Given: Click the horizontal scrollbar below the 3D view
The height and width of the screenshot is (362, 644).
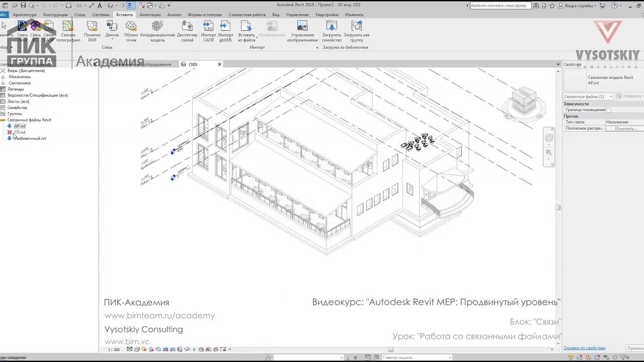Looking at the screenshot, I should click(391, 349).
